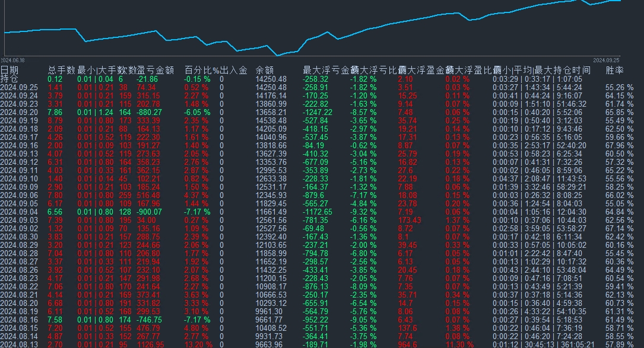Click the total lots value 7.86
The width and height of the screenshot is (644, 348).
tap(55, 113)
